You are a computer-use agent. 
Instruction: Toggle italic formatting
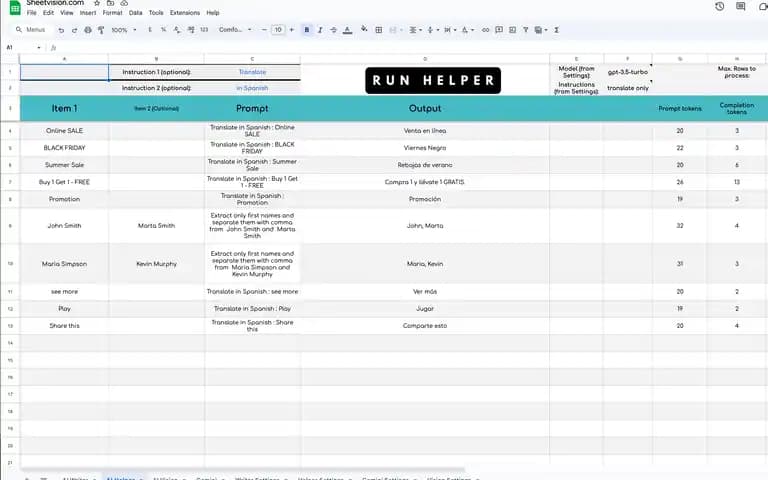click(320, 30)
